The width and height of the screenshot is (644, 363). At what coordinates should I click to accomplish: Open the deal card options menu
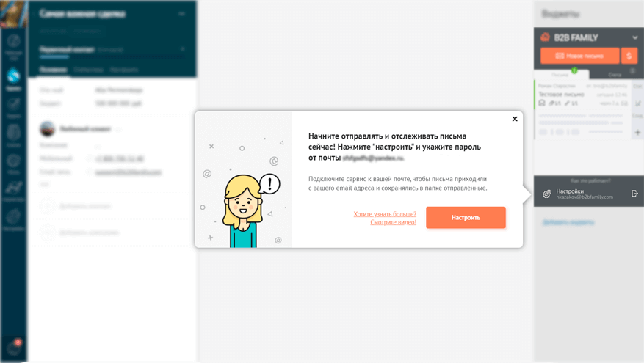click(181, 13)
